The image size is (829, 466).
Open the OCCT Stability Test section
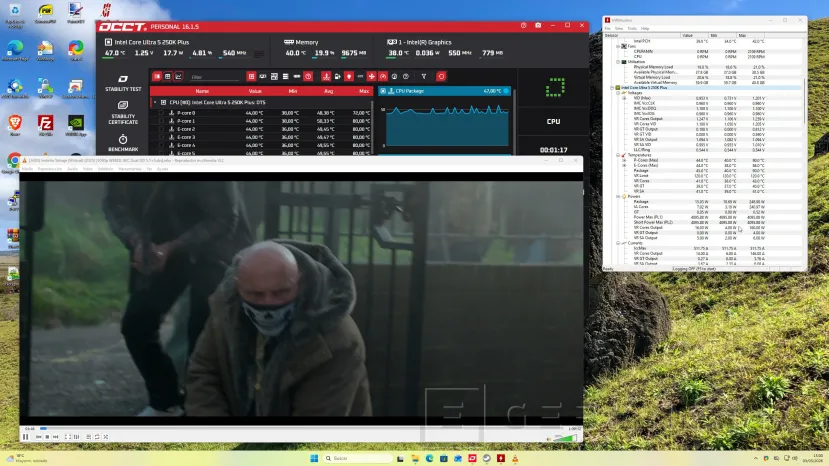point(123,83)
